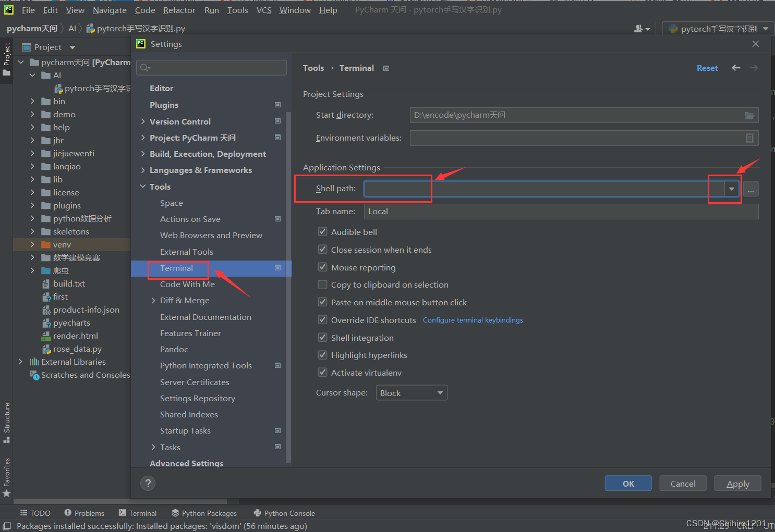Click the Cancel button

683,484
